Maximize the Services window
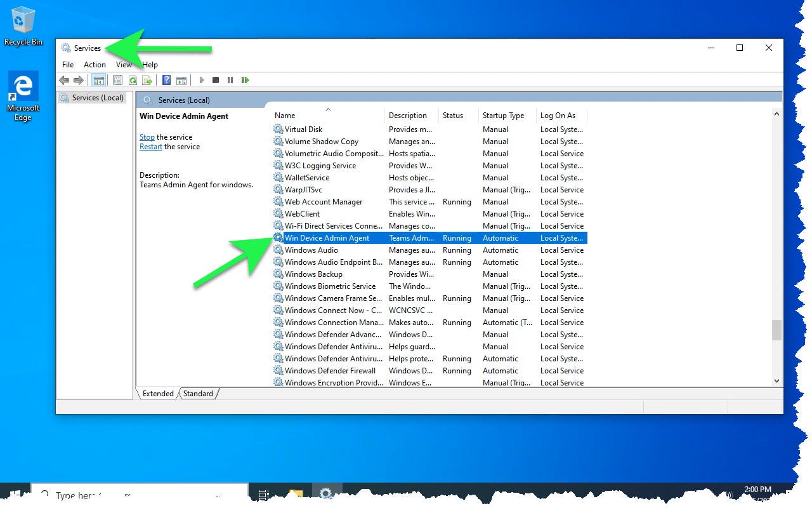 click(x=739, y=48)
